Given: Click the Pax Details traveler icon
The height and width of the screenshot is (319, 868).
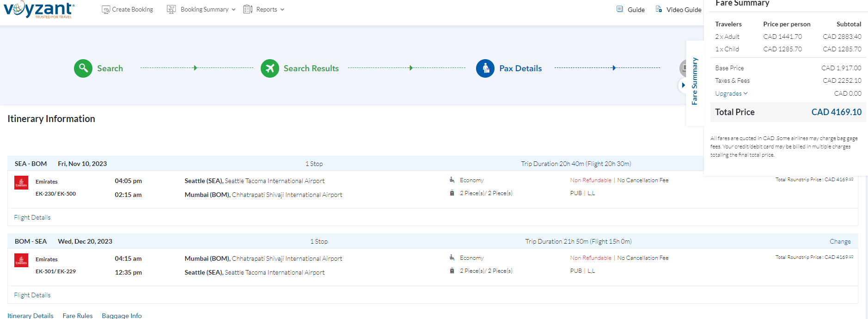Looking at the screenshot, I should point(485,68).
